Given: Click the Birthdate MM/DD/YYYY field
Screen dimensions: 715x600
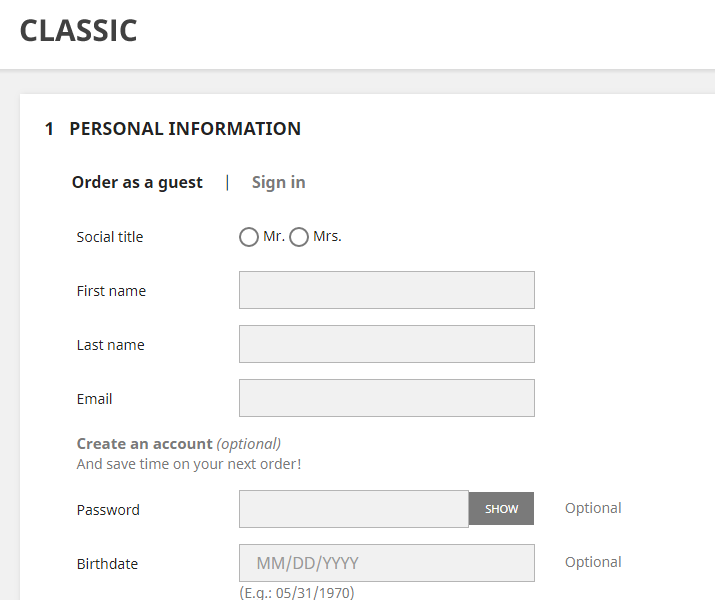Looking at the screenshot, I should coord(386,563).
